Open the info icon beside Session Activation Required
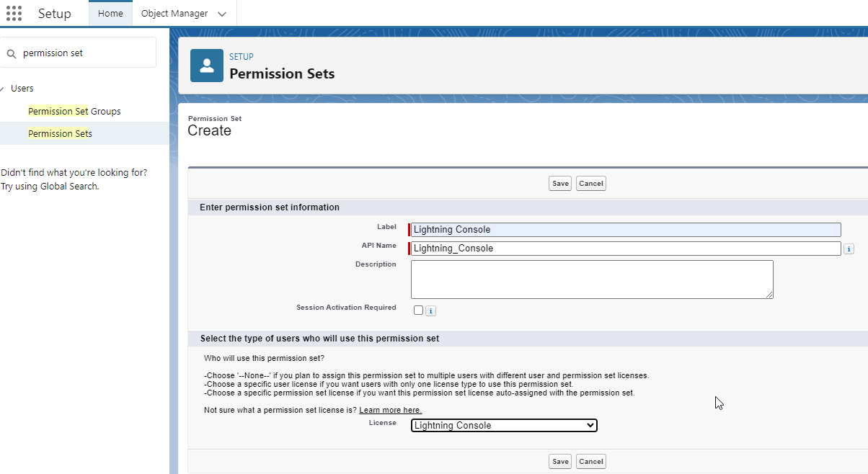 pos(430,310)
